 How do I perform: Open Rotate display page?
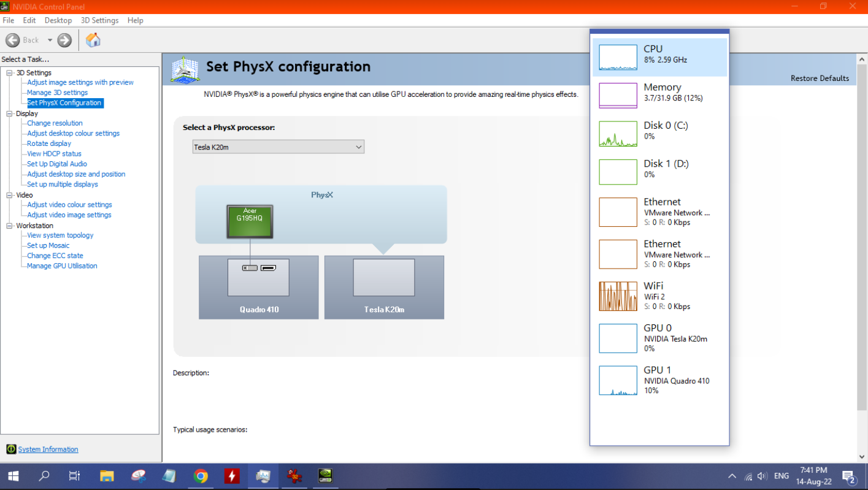pyautogui.click(x=49, y=144)
